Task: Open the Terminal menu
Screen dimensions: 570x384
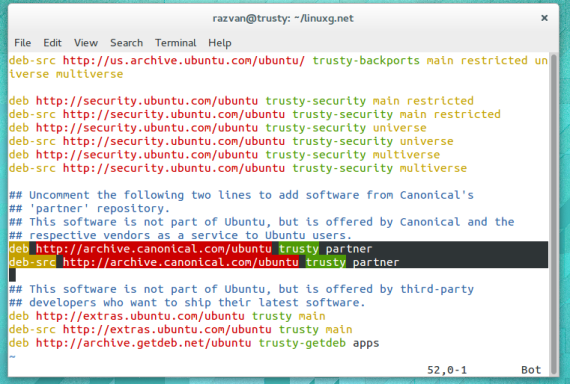Action: [x=176, y=43]
